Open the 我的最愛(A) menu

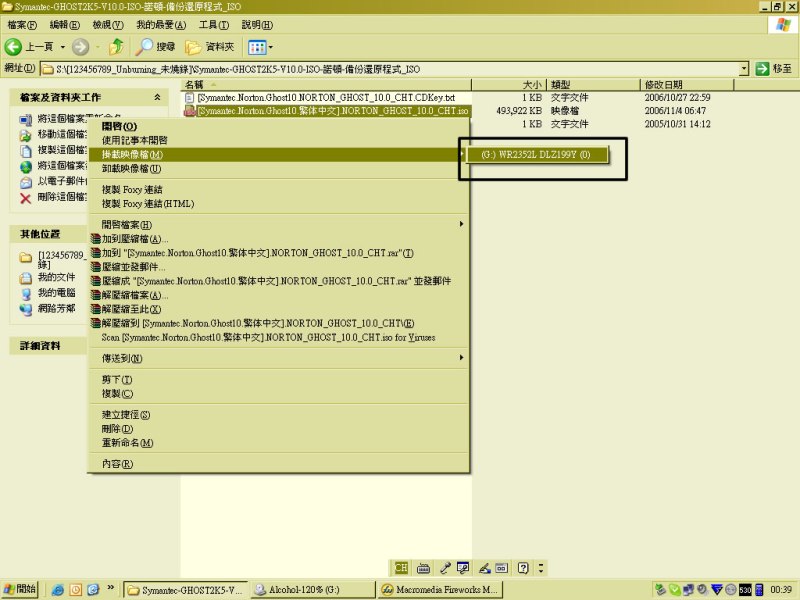(161, 24)
